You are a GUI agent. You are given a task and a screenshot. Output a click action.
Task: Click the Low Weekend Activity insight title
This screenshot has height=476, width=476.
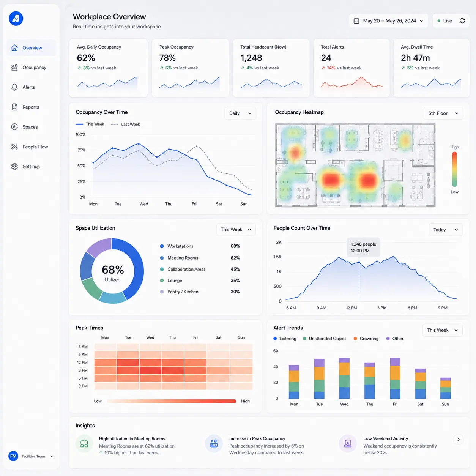tap(386, 438)
